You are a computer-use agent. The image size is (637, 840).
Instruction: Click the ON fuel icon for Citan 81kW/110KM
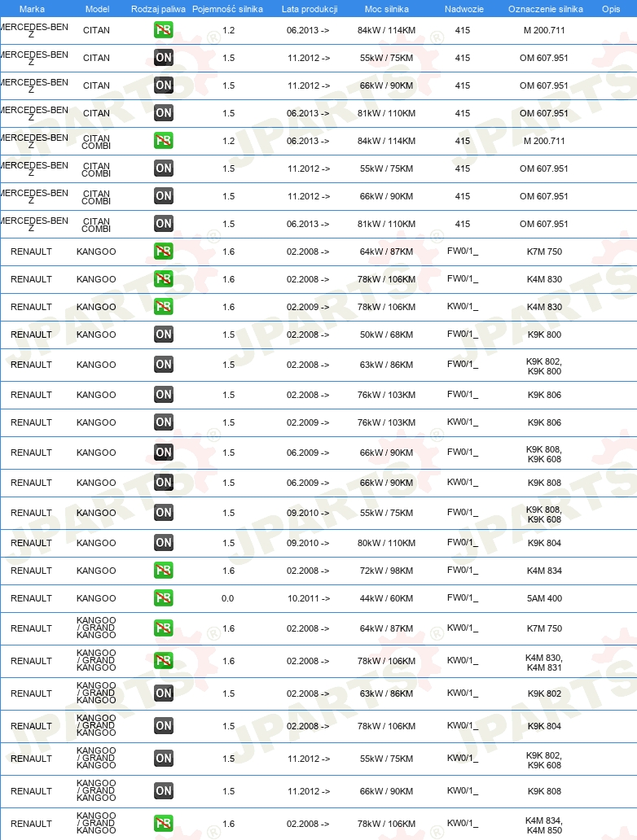[x=164, y=113]
